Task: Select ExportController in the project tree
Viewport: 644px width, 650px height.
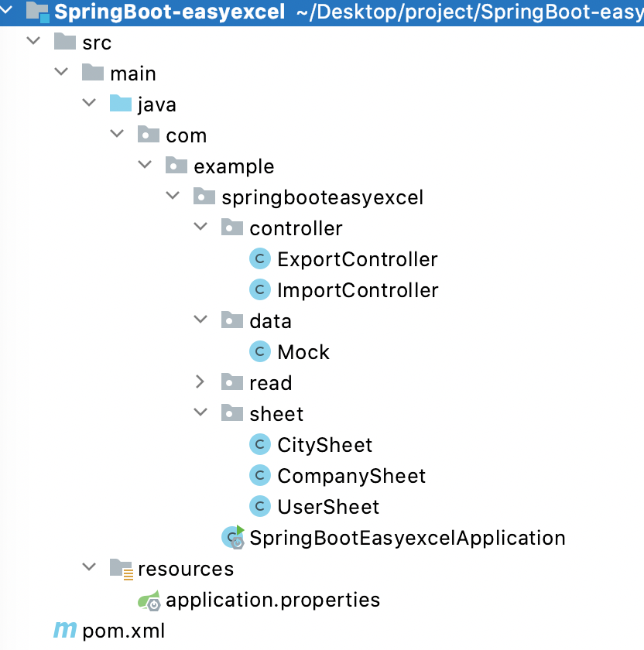Action: pos(358,259)
